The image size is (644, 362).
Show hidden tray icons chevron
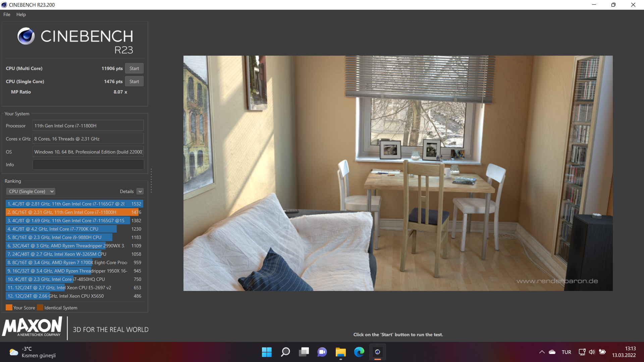[x=542, y=352]
